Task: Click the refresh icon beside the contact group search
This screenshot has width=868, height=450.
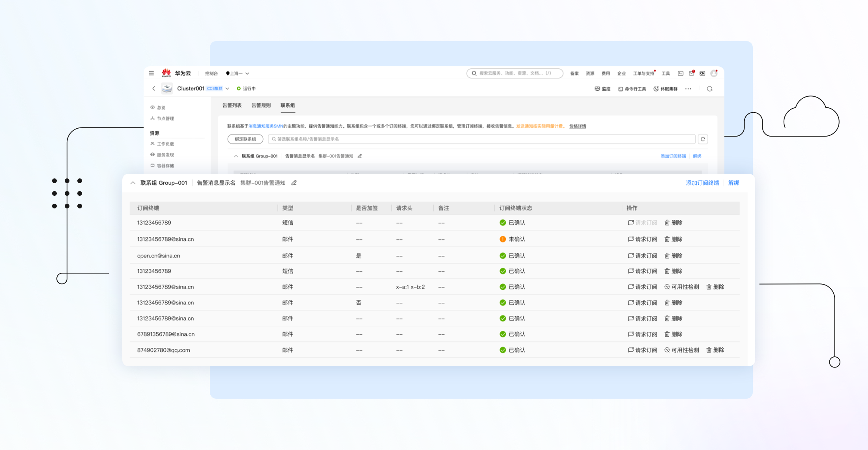Action: pos(703,139)
